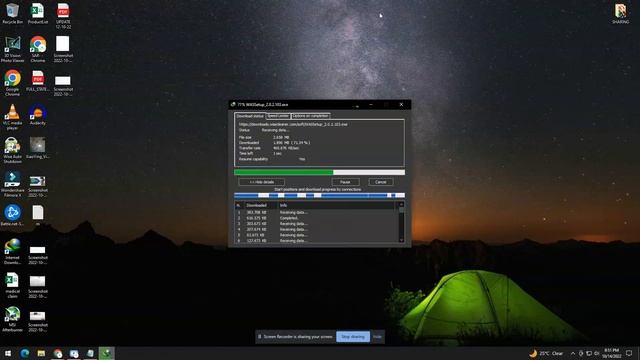Pause the current download
This screenshot has height=360, width=640.
pos(345,182)
